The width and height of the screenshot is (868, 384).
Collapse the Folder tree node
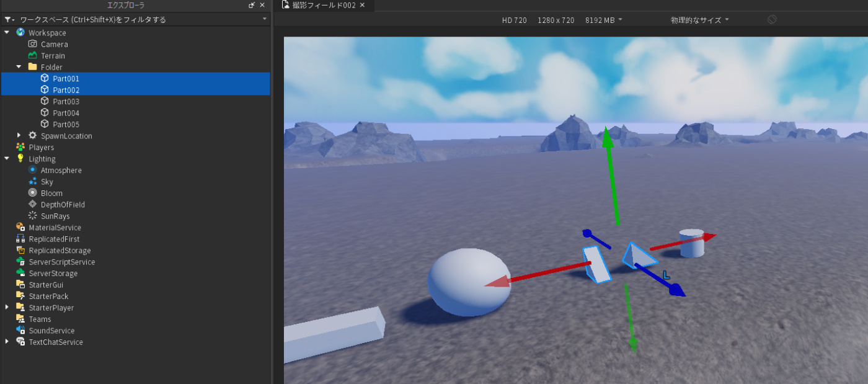pos(19,67)
